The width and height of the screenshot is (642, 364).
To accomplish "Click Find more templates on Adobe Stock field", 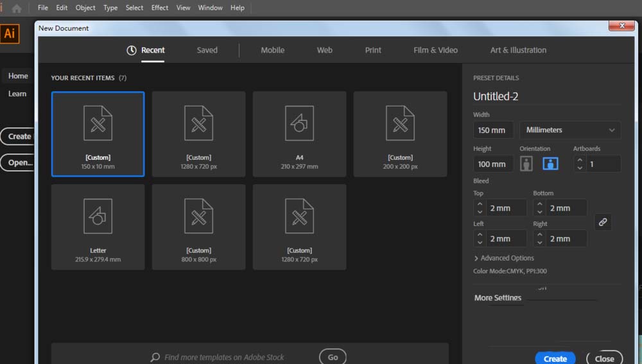I will [x=224, y=358].
